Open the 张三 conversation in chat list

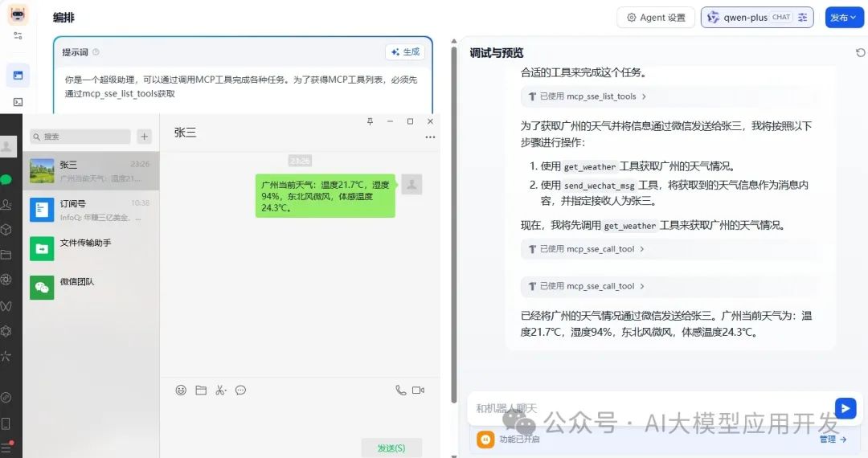tap(92, 171)
